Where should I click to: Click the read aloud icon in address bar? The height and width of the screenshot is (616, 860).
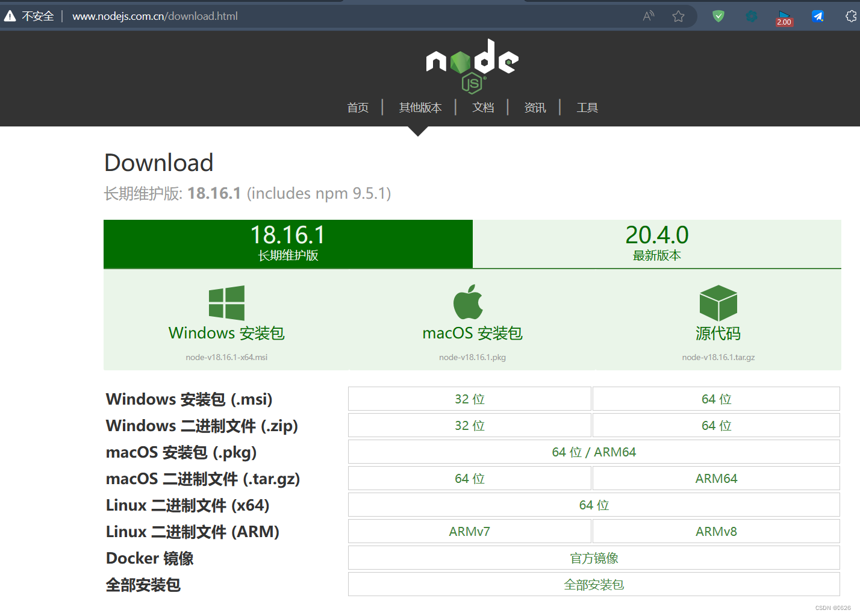(649, 16)
